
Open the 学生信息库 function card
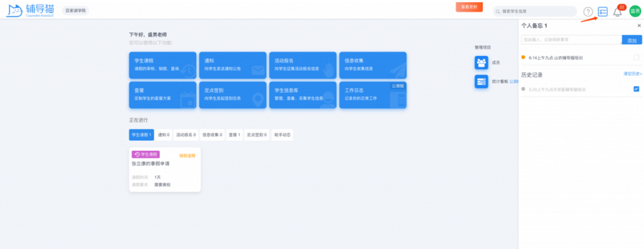click(x=303, y=95)
